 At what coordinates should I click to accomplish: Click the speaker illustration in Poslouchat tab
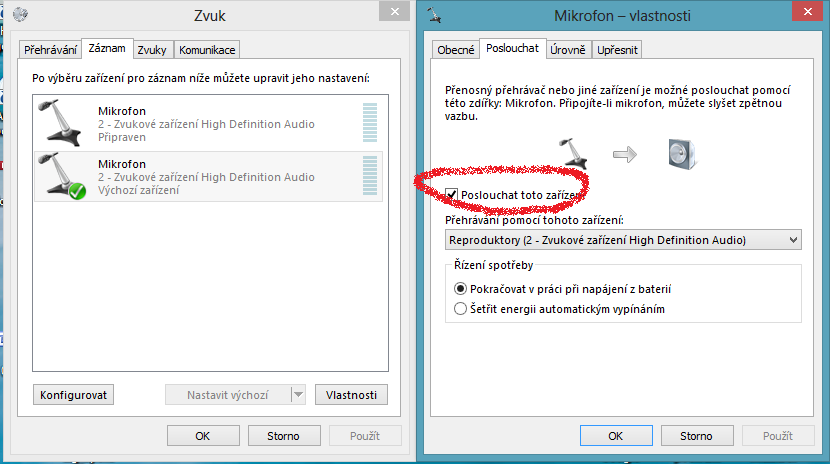pos(682,153)
